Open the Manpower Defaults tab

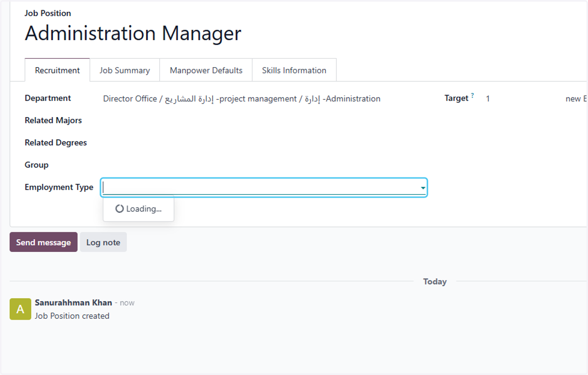[x=206, y=70]
